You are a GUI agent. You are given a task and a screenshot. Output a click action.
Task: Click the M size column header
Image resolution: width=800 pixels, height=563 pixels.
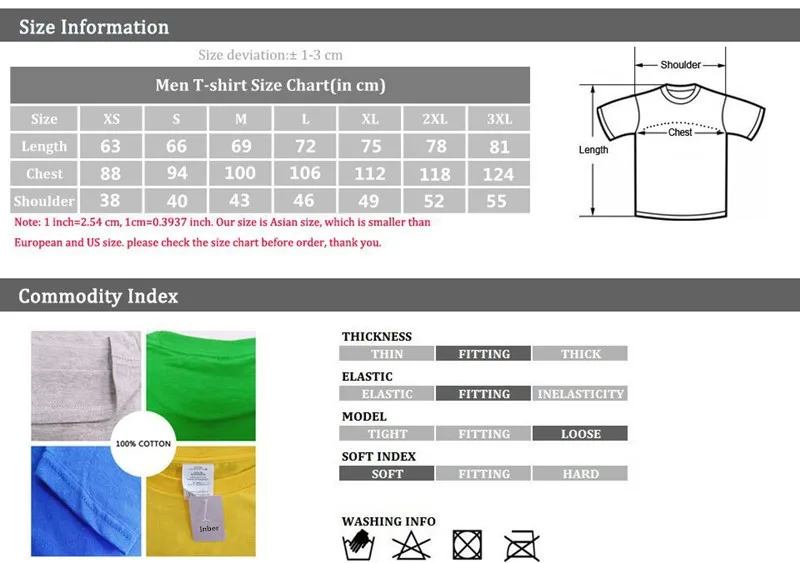(240, 118)
